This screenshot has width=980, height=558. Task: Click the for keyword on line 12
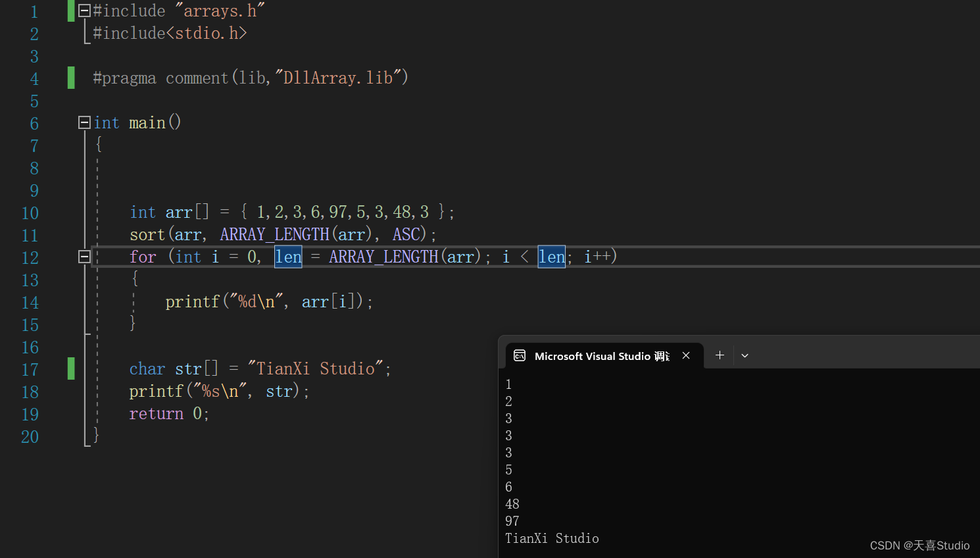(143, 257)
